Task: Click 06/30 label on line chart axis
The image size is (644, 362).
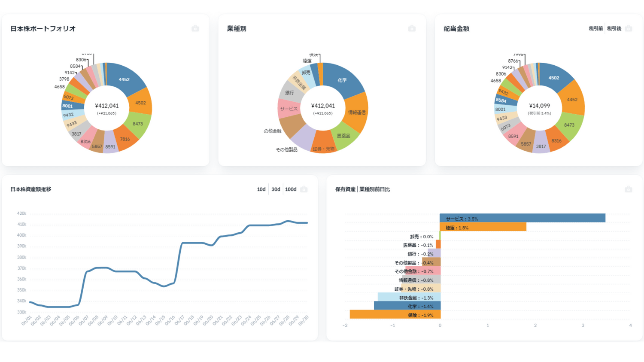Action: coord(303,321)
